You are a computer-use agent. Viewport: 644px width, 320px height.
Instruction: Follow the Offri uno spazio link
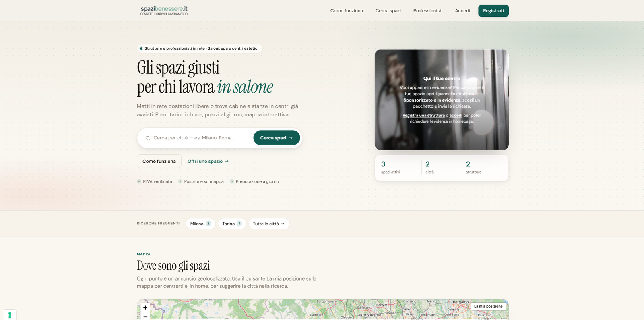(208, 161)
